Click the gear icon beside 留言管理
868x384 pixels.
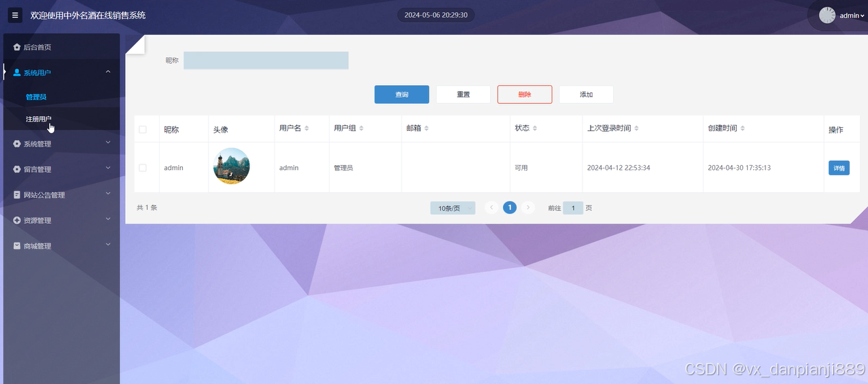tap(17, 169)
